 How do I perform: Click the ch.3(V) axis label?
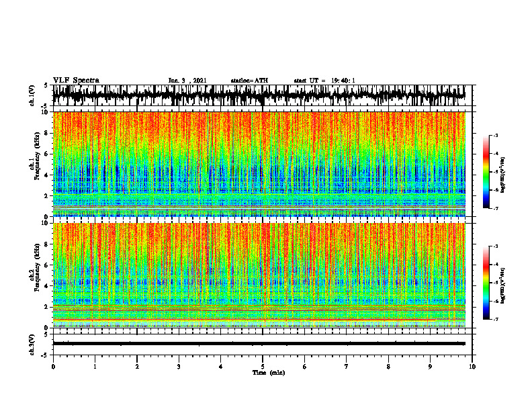[x=32, y=345]
